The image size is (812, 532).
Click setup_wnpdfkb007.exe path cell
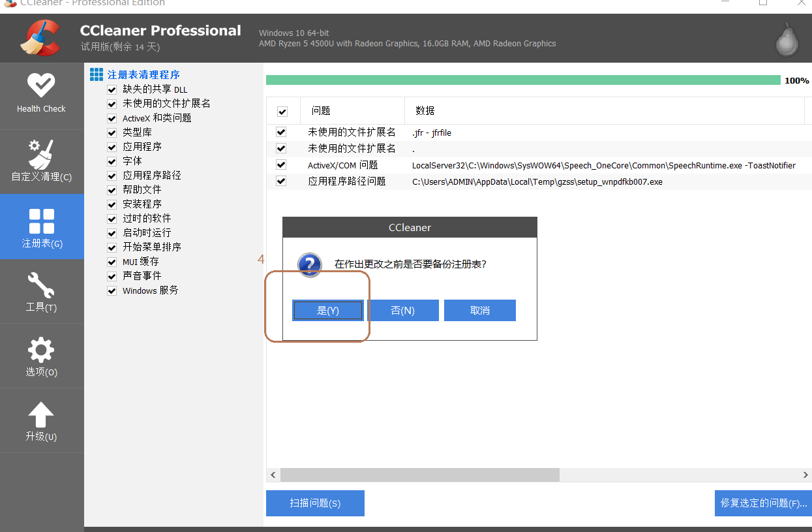pos(537,181)
